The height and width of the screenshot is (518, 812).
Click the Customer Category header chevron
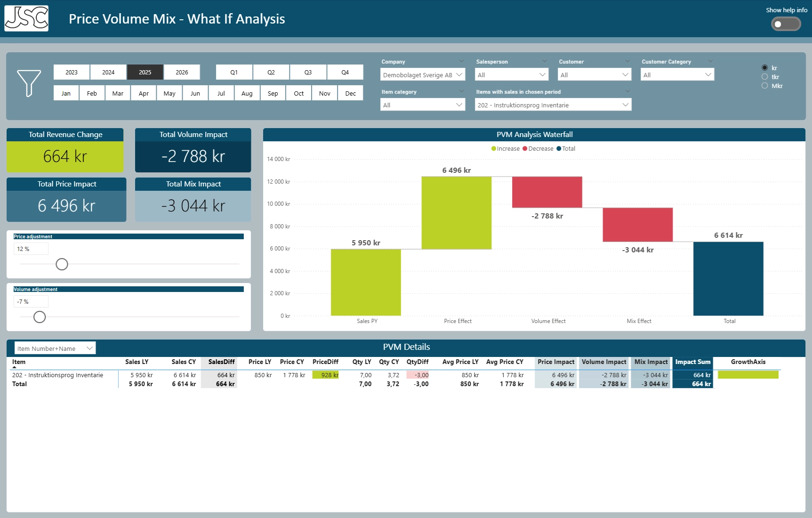[x=710, y=61]
